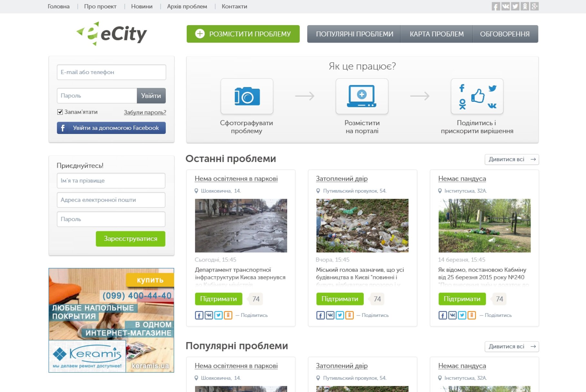Focus the registration Пароль field
Viewport: 586px width, 392px height.
(x=111, y=219)
